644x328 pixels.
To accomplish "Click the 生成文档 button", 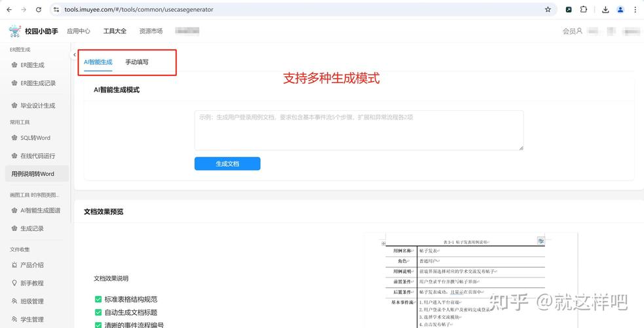I will click(227, 163).
